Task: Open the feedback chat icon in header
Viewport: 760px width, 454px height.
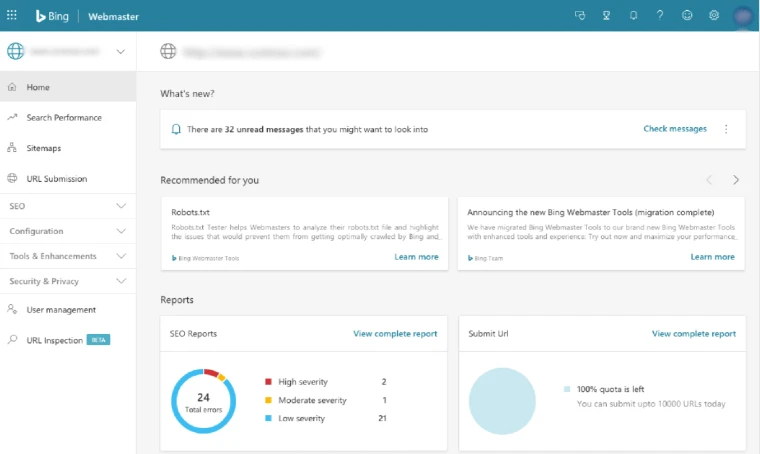Action: point(580,16)
